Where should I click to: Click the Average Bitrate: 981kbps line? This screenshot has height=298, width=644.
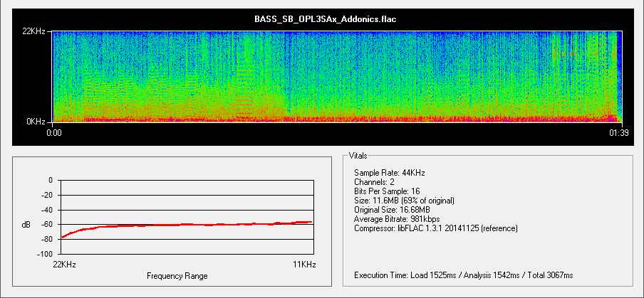[x=397, y=219]
